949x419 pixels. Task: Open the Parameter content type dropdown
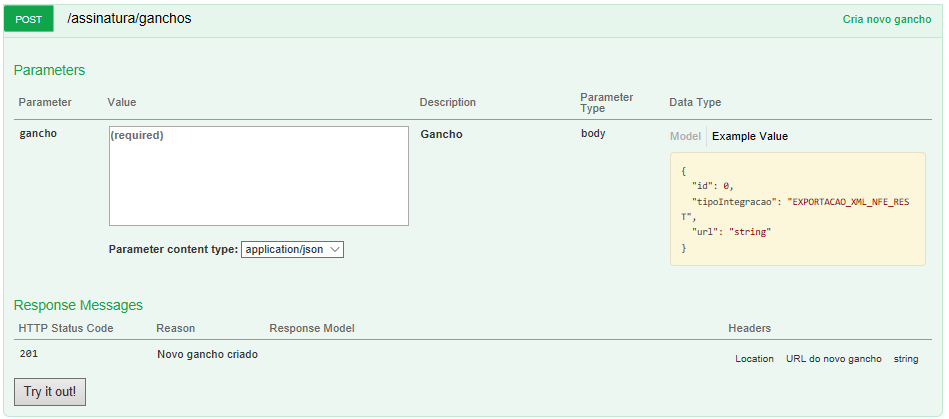pos(292,249)
